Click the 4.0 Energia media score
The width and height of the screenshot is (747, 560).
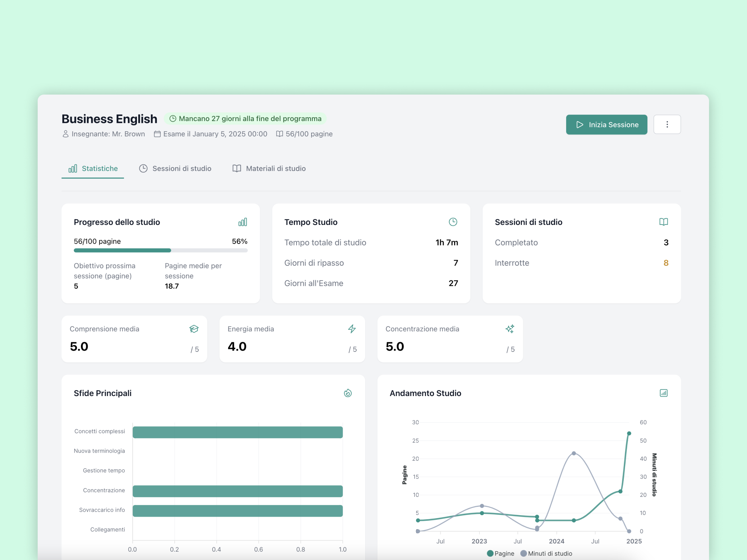pos(237,347)
